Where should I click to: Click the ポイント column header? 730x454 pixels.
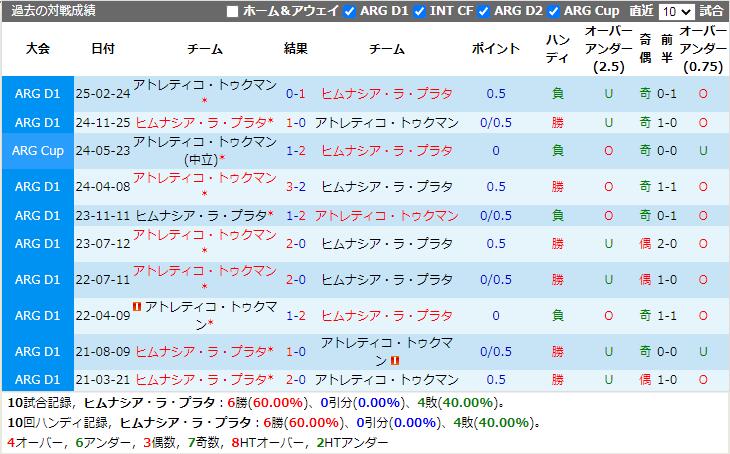[496, 48]
